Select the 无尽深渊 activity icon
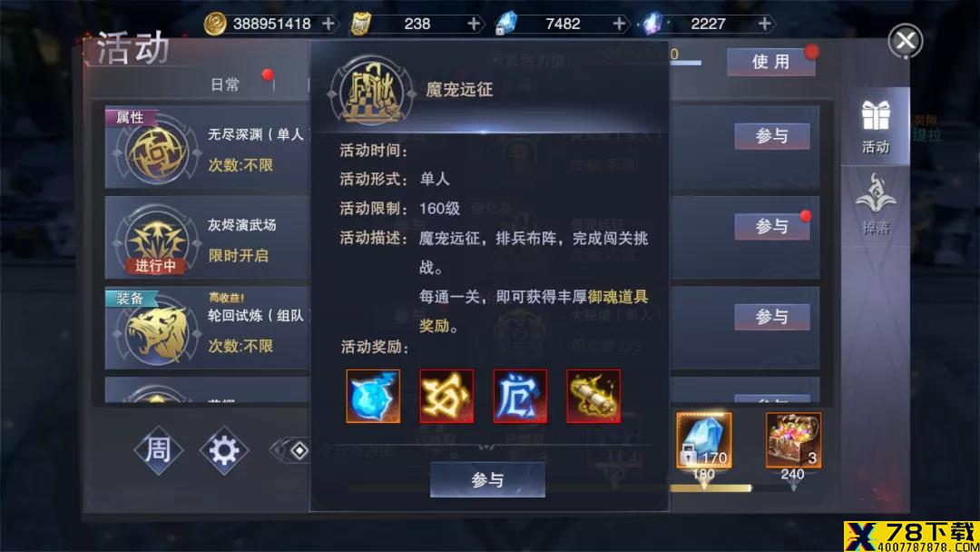 click(156, 152)
